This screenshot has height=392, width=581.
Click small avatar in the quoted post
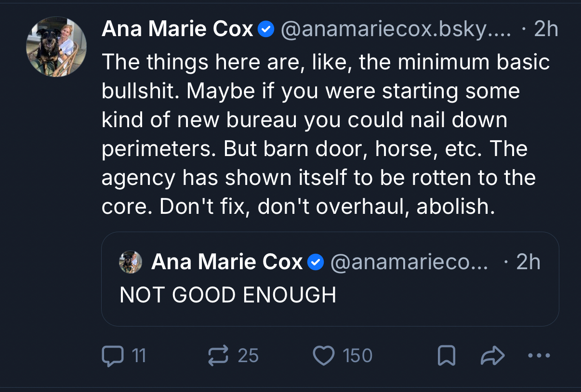[131, 262]
